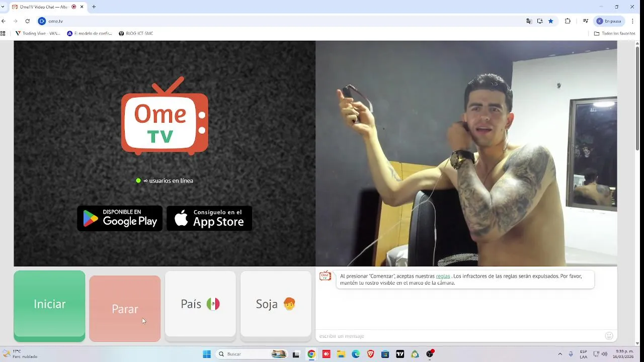Viewport: 644px width, 362px height.
Task: Open the weather widget showing 17°C
Action: [x=20, y=354]
